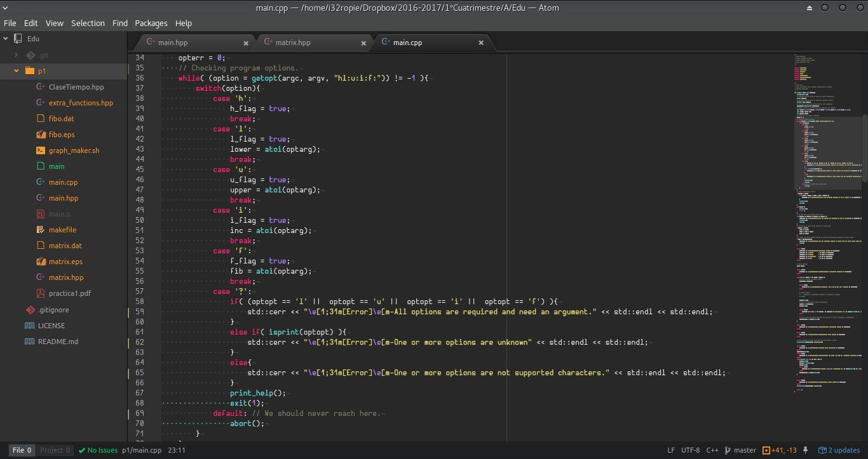Change the UTF-8 encoding selector
868x459 pixels.
[690, 450]
